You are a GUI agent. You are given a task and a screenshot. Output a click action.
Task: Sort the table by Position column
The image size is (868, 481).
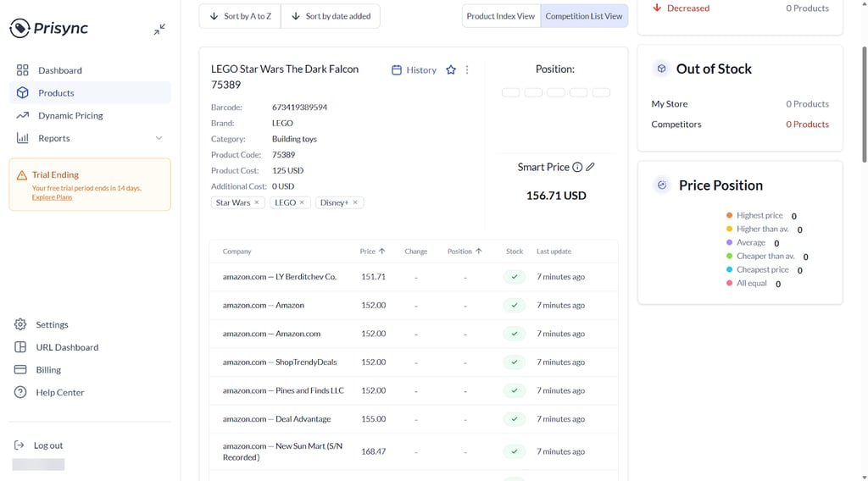(x=465, y=251)
